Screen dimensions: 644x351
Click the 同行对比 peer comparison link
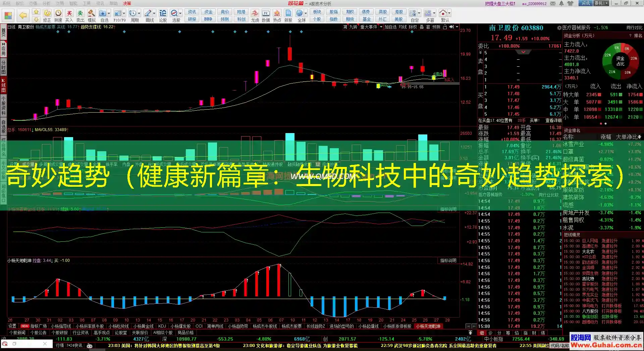tap(634, 28)
